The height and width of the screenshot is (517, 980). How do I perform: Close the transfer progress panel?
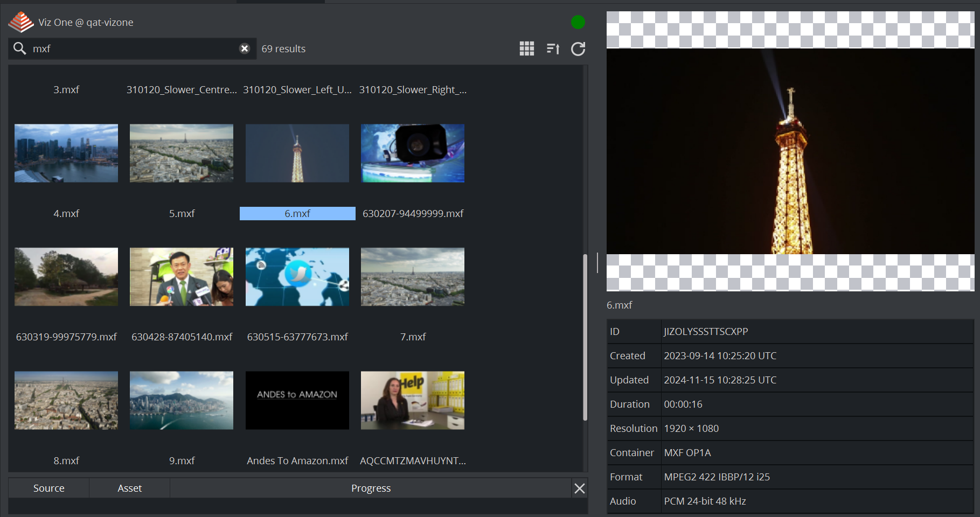(x=580, y=488)
